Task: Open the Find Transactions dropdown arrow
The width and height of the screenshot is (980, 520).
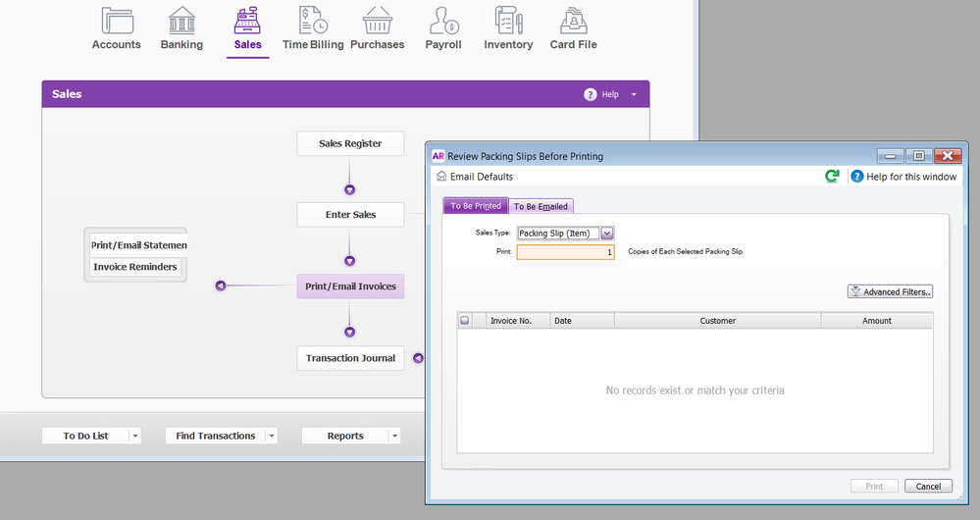Action: click(x=271, y=436)
